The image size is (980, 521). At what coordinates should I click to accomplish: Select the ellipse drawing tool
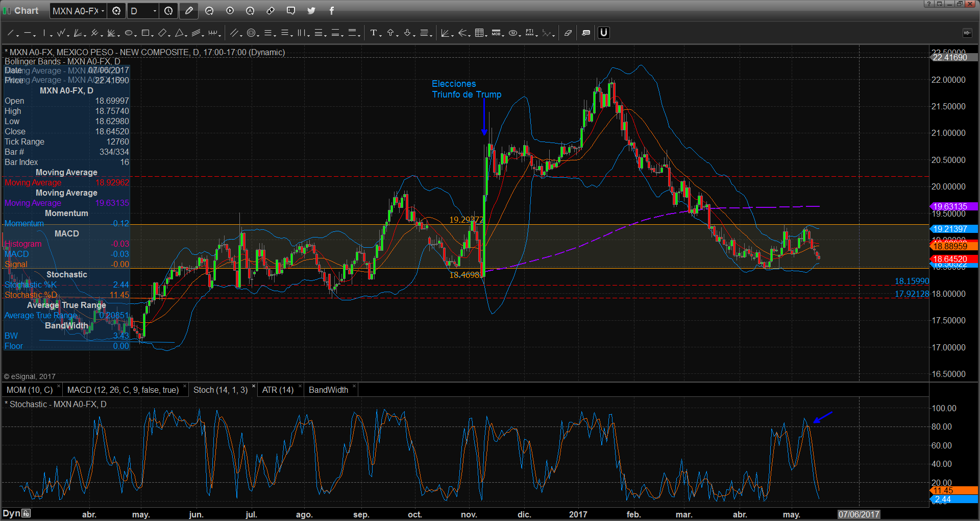(x=128, y=33)
